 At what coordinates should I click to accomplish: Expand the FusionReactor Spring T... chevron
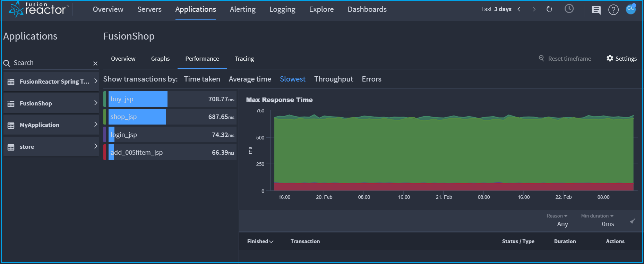click(x=96, y=81)
